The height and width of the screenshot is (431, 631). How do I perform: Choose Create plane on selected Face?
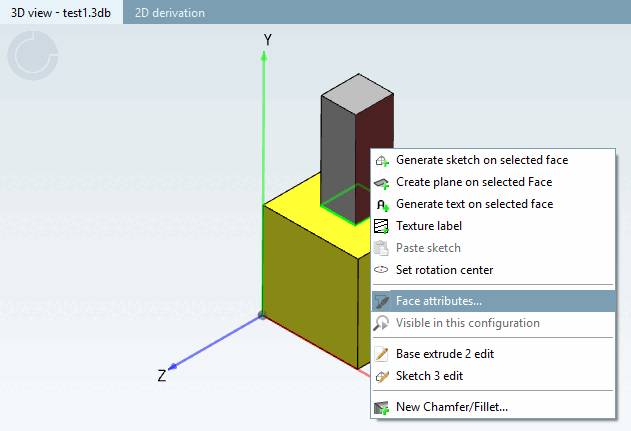coord(493,182)
